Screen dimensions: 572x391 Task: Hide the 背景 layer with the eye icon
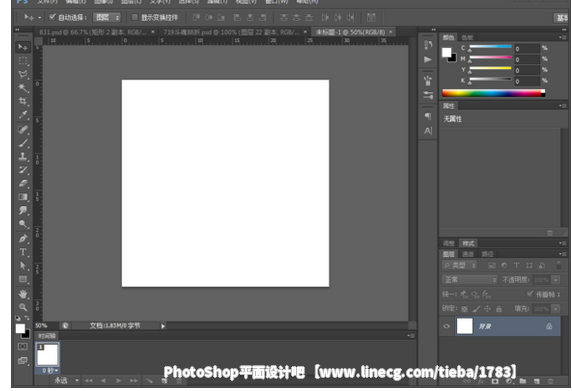click(447, 326)
